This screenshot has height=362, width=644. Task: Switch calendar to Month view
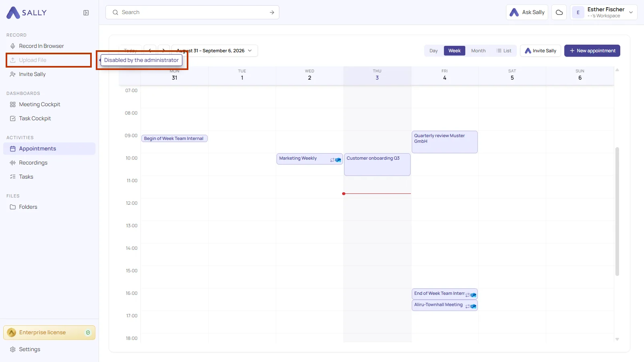[x=478, y=51]
